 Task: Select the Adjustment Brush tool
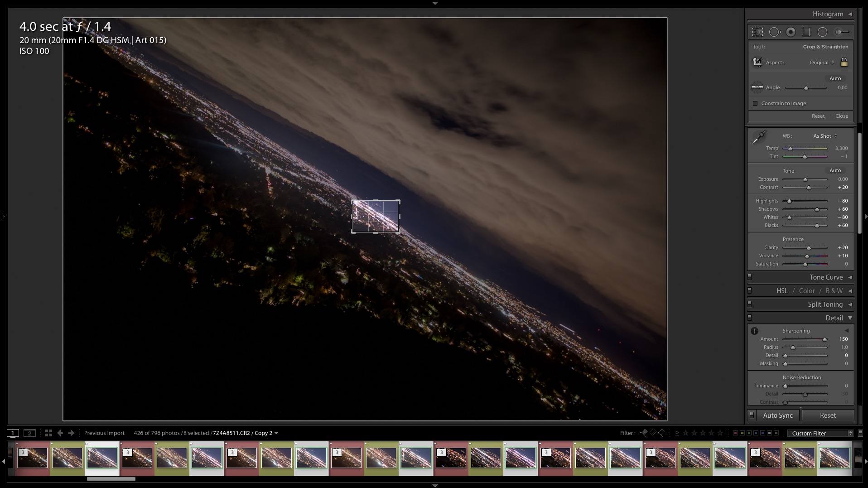tap(842, 32)
